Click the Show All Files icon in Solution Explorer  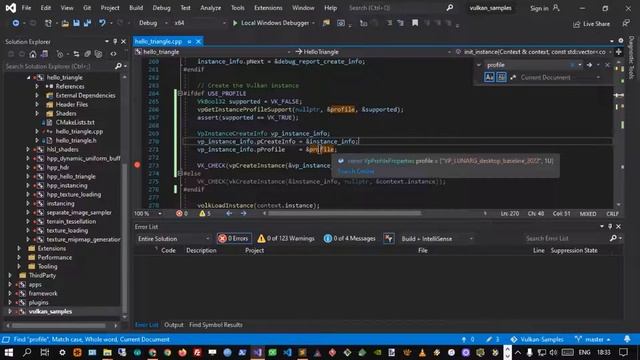tap(98, 54)
